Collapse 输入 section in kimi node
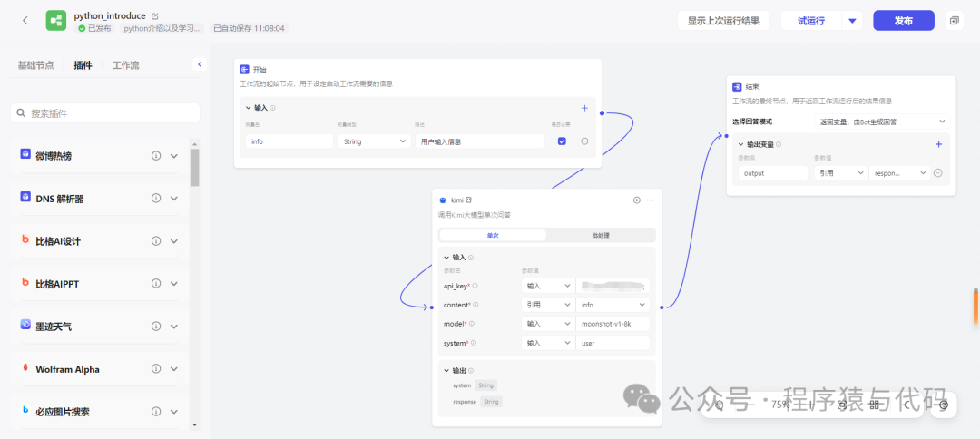 [446, 258]
